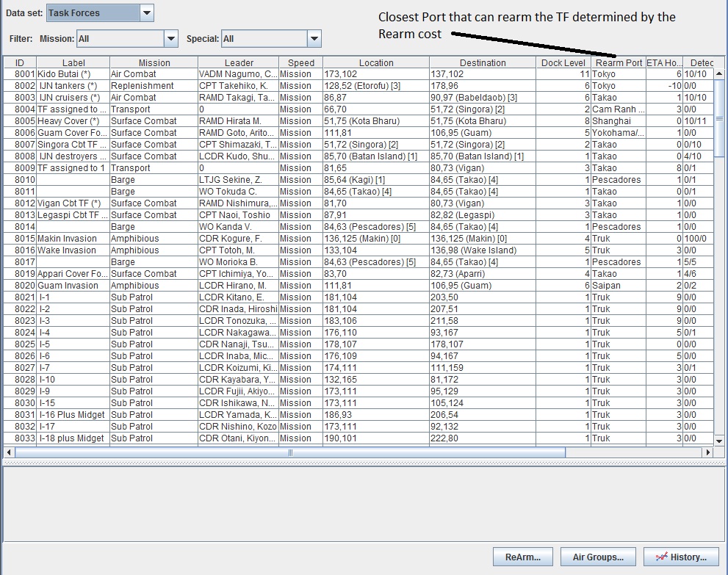Click the horizontal scrollbar thumb
Image resolution: width=728 pixels, height=575 pixels.
click(290, 452)
